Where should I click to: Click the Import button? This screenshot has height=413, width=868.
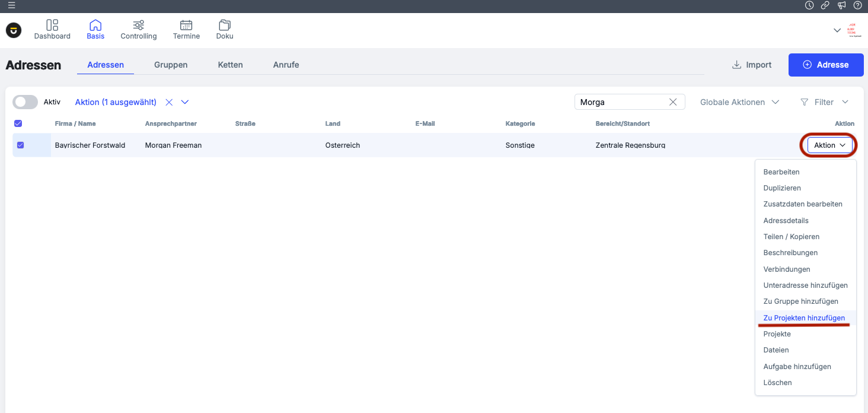[752, 65]
